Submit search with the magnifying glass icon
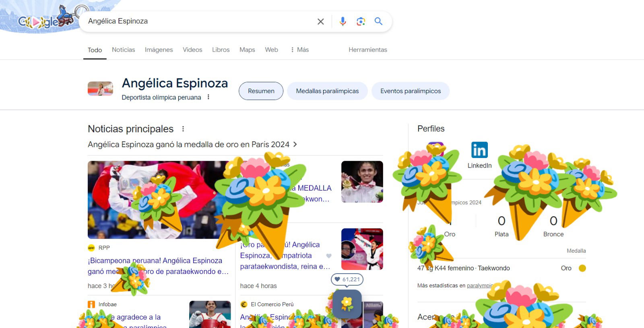The image size is (644, 328). (378, 21)
